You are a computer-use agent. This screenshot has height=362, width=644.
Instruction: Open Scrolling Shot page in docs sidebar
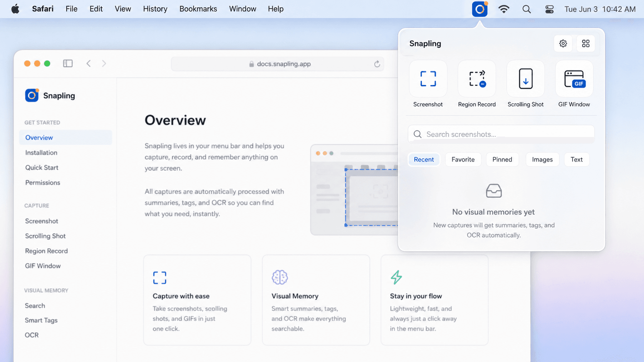point(45,236)
